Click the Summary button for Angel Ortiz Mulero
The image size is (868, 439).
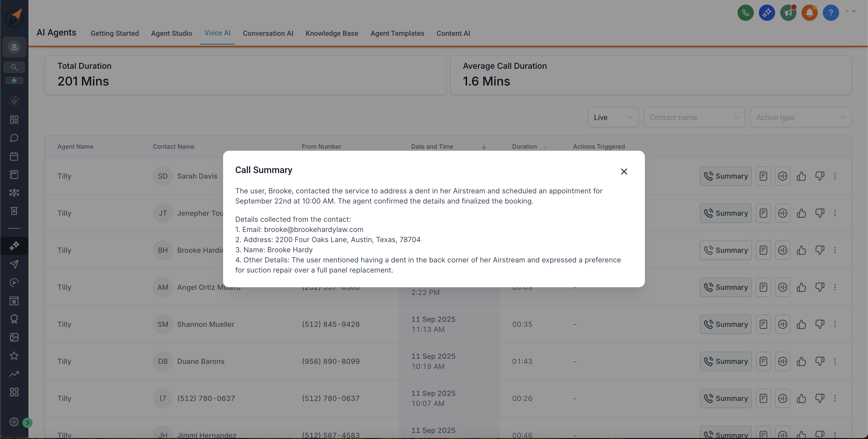click(x=725, y=287)
